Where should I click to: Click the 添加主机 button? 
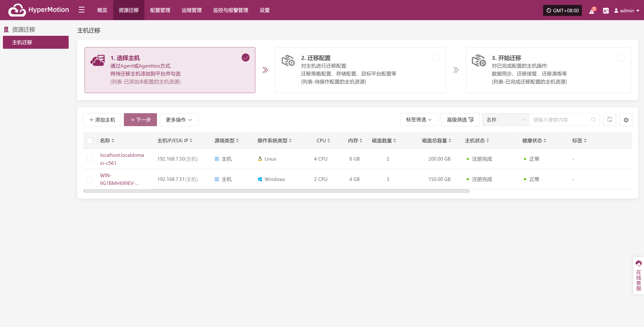(x=102, y=120)
